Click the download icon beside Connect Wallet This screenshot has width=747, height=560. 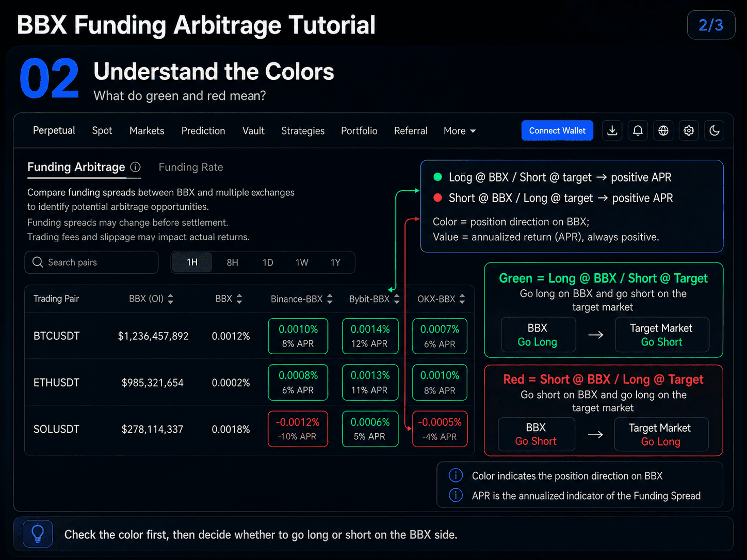pos(612,130)
